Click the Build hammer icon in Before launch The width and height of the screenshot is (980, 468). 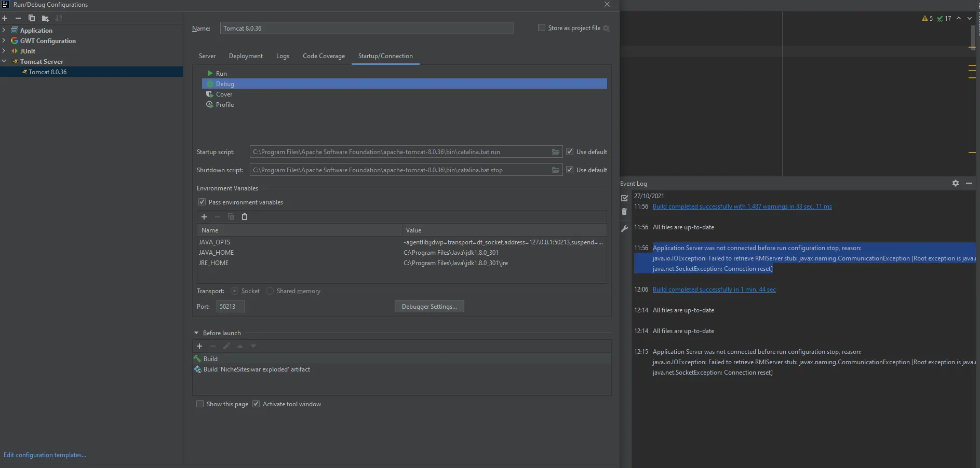[x=197, y=359]
